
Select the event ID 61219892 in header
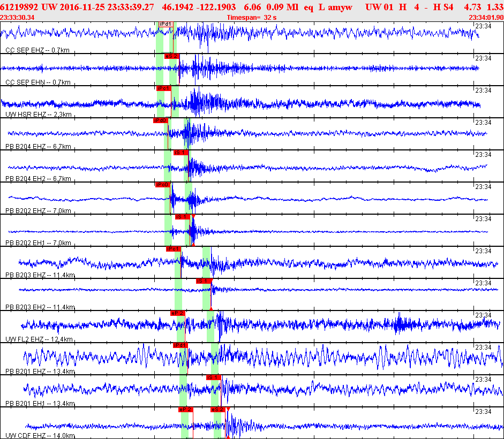(x=19, y=7)
